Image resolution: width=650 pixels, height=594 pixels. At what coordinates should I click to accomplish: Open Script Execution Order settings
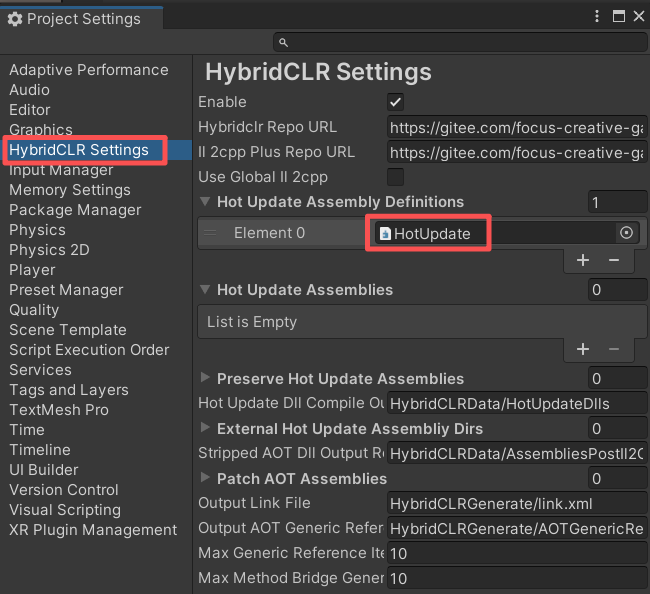[89, 350]
